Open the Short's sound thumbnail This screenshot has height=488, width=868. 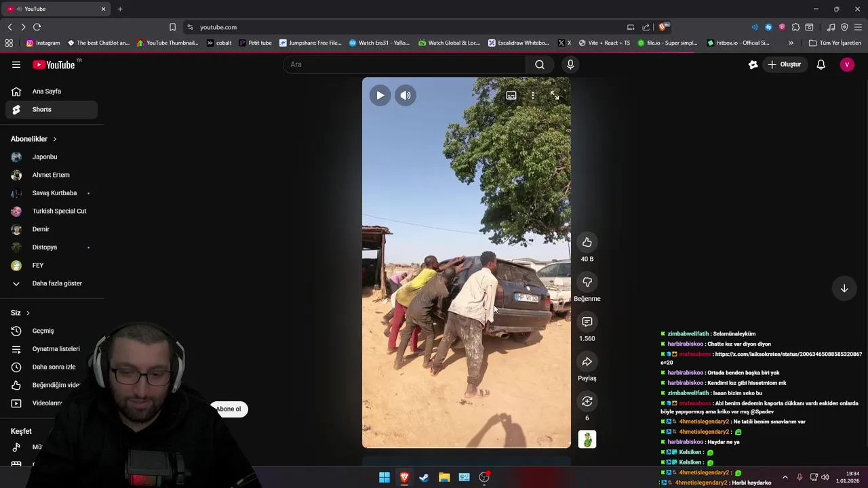(587, 439)
